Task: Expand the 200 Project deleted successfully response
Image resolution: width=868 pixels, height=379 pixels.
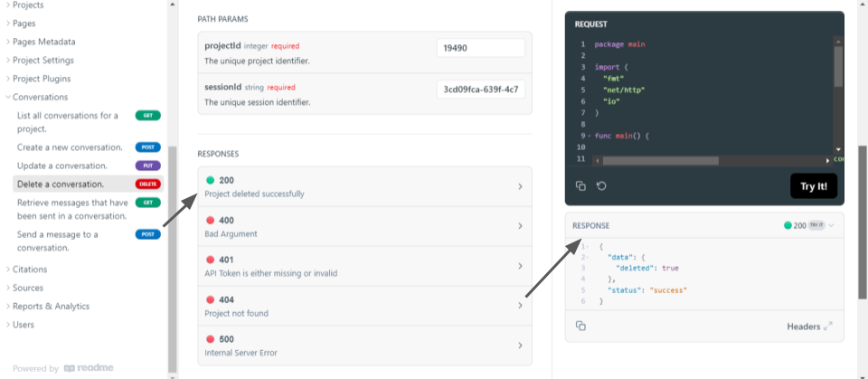Action: 364,186
